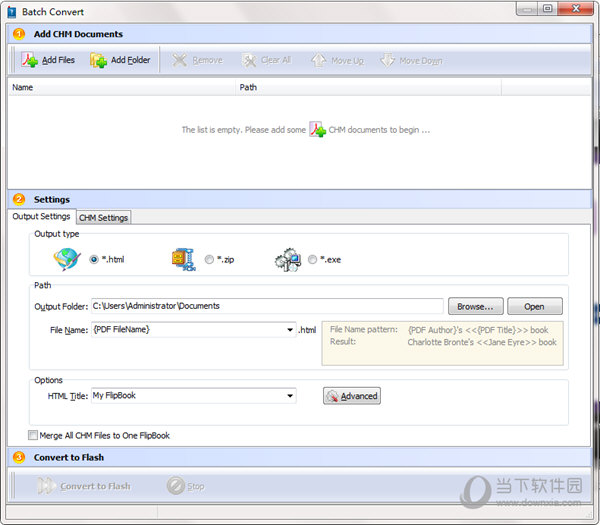The image size is (600, 525).
Task: Select the *.html output type
Action: click(x=94, y=259)
